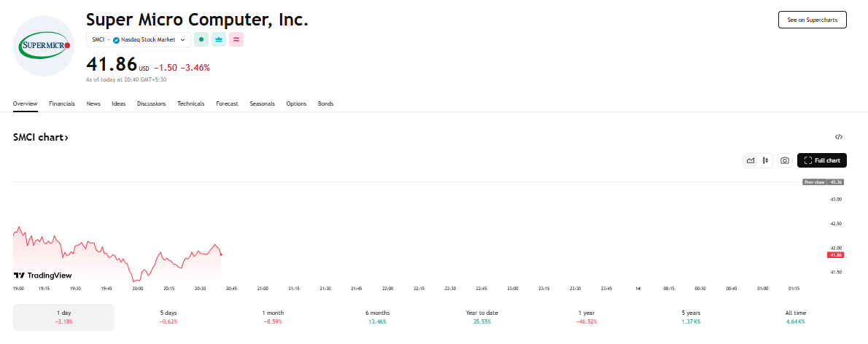Open the Financials tab
The height and width of the screenshot is (344, 868).
tap(62, 103)
